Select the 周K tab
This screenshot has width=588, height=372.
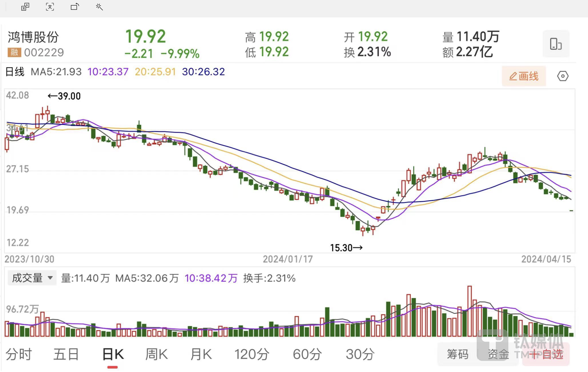(157, 354)
